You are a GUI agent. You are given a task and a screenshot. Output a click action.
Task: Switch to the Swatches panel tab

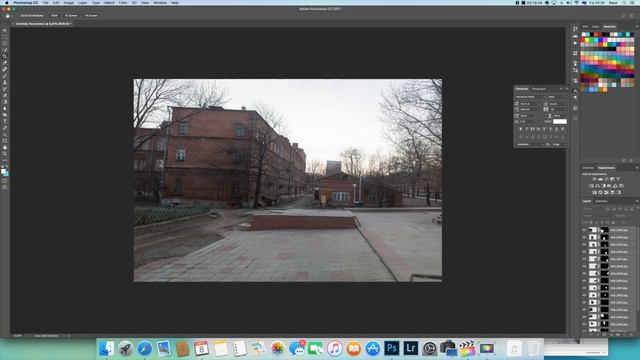point(609,27)
